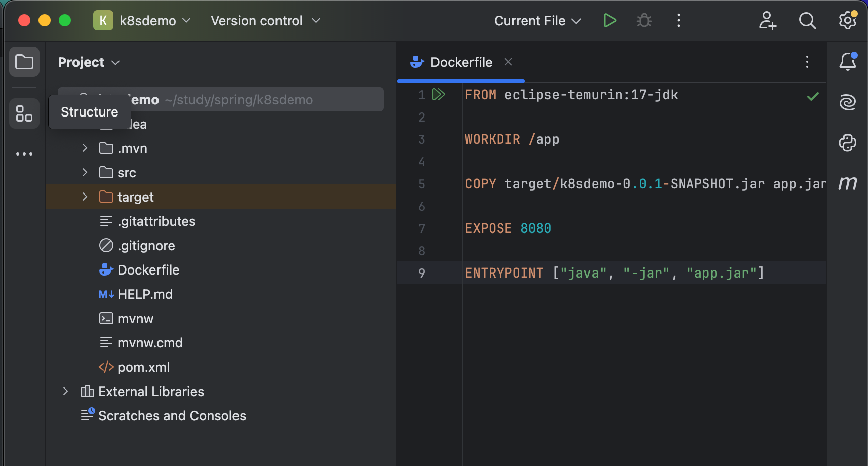The width and height of the screenshot is (868, 466).
Task: Open the k8sdemo project dropdown
Action: click(155, 21)
